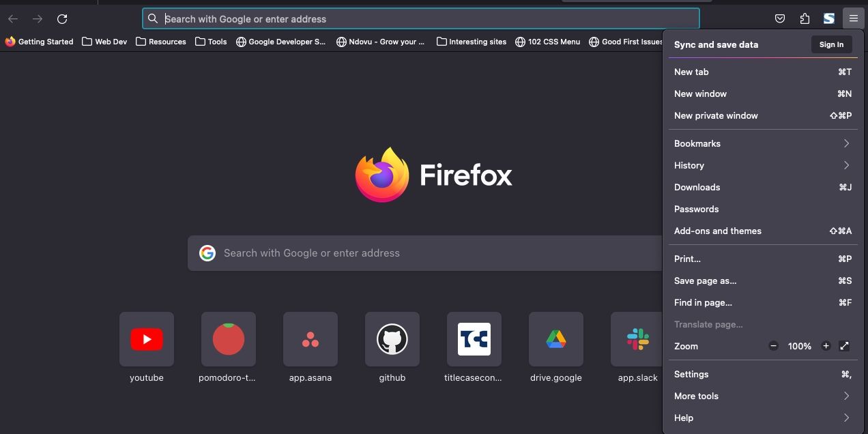
Task: Click inside the address bar
Action: tap(409, 18)
